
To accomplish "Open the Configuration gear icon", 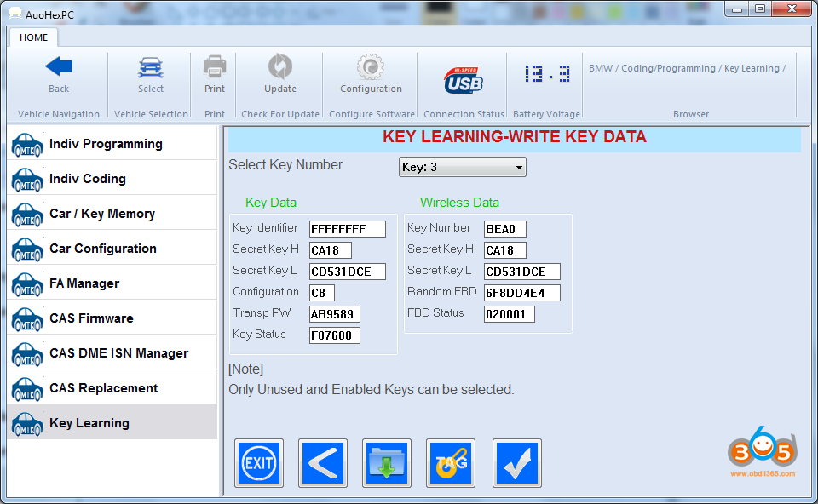I will pyautogui.click(x=371, y=66).
